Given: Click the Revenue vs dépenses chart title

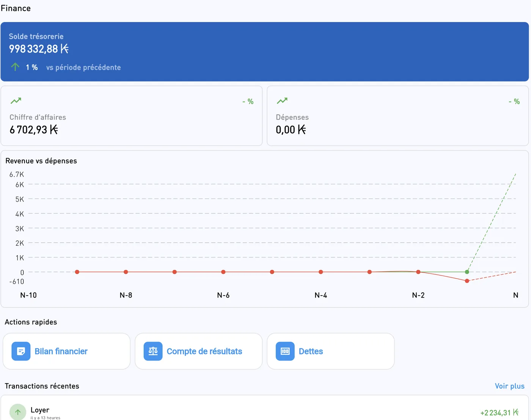Looking at the screenshot, I should [x=41, y=161].
